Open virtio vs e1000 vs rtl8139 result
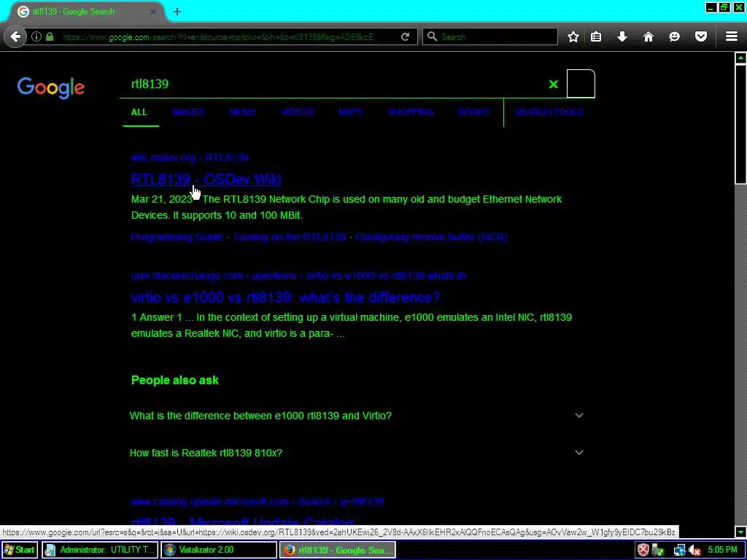Viewport: 747px width, 560px height. coord(285,297)
